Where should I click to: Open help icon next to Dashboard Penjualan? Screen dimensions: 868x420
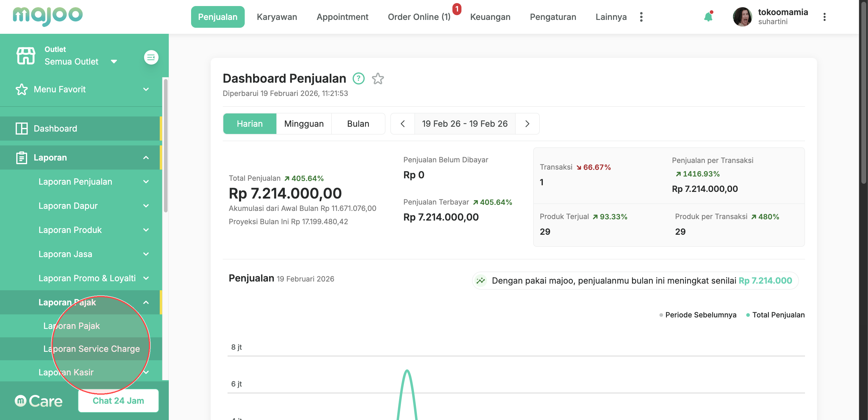359,79
